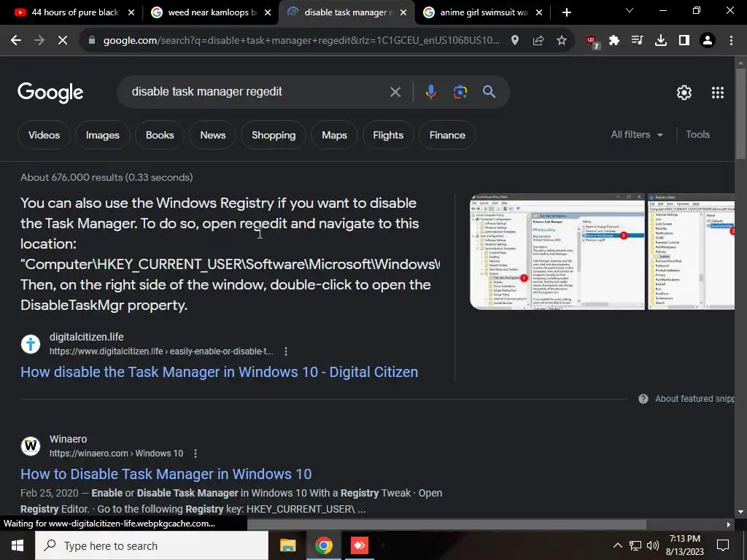747x560 pixels.
Task: Open the volume control in system tray
Action: [653, 545]
